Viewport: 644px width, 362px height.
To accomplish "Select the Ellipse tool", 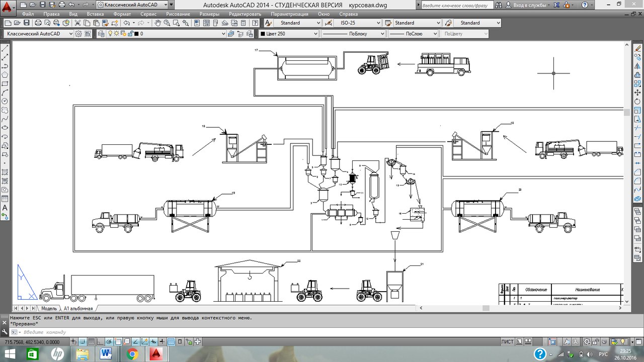I will coord(5,128).
